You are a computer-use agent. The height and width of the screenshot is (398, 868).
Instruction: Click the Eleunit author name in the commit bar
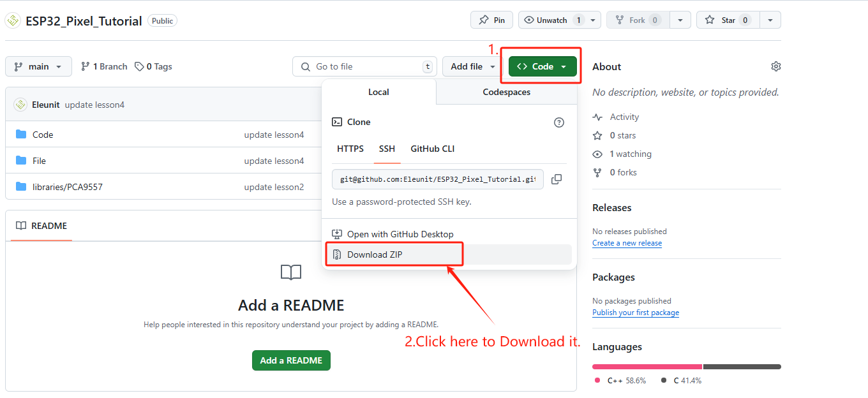coord(46,105)
